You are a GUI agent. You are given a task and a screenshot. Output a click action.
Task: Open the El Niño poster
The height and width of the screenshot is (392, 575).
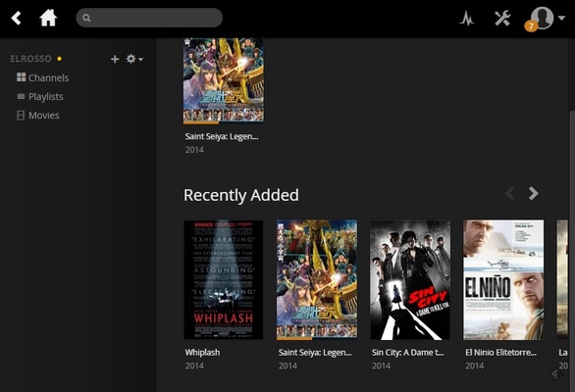(x=503, y=280)
